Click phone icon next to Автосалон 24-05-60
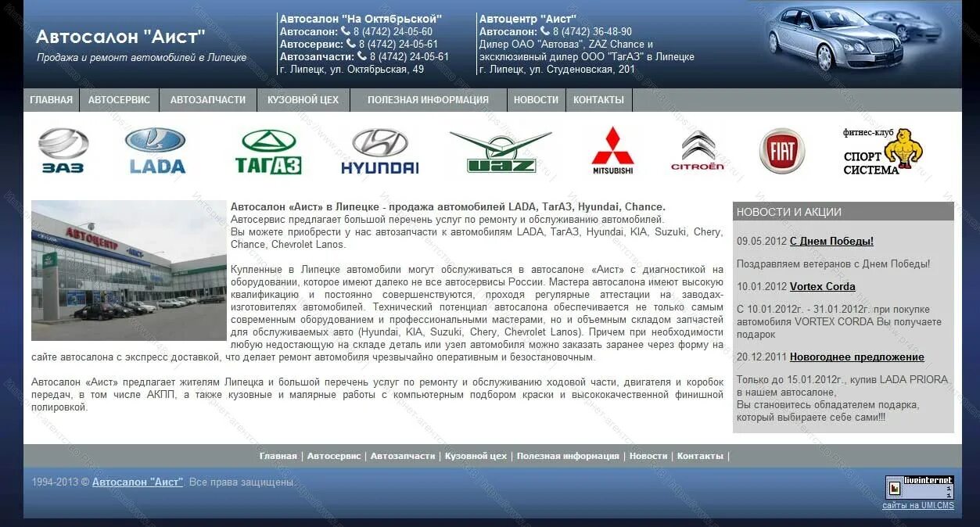980x527 pixels. pyautogui.click(x=346, y=31)
